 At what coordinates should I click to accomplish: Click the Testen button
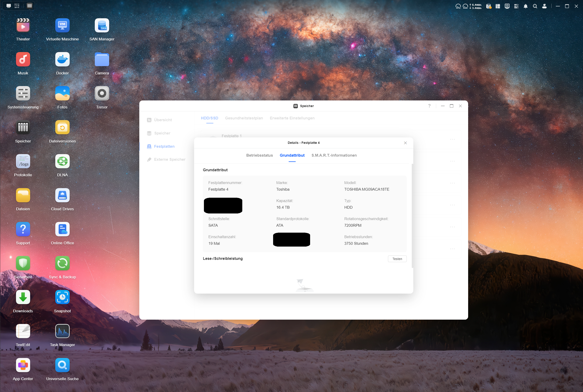(397, 259)
